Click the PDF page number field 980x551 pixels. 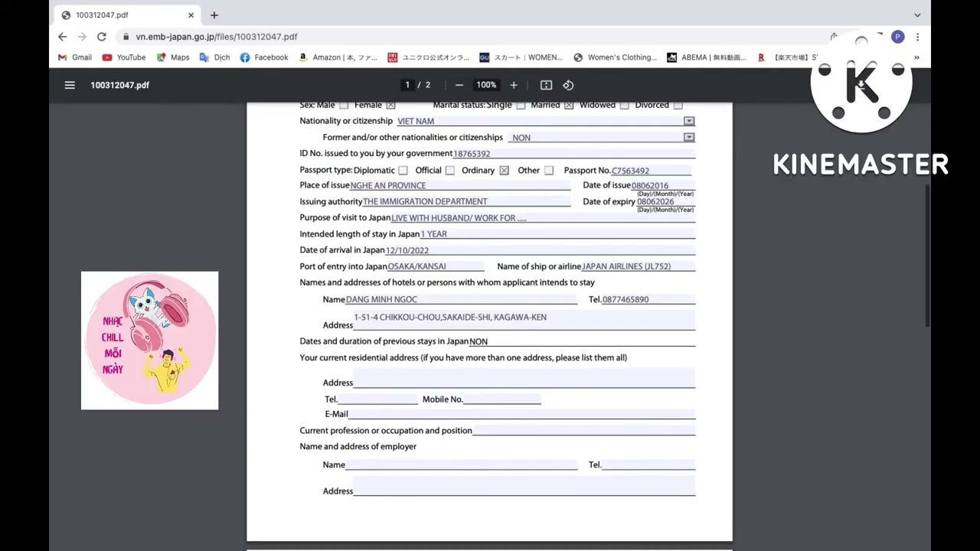[x=407, y=85]
